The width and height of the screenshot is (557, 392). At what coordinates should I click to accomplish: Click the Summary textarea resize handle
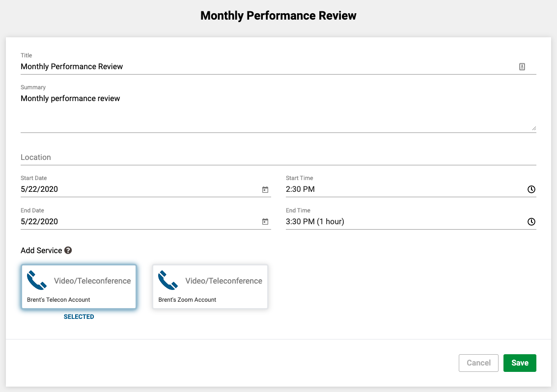pyautogui.click(x=534, y=128)
